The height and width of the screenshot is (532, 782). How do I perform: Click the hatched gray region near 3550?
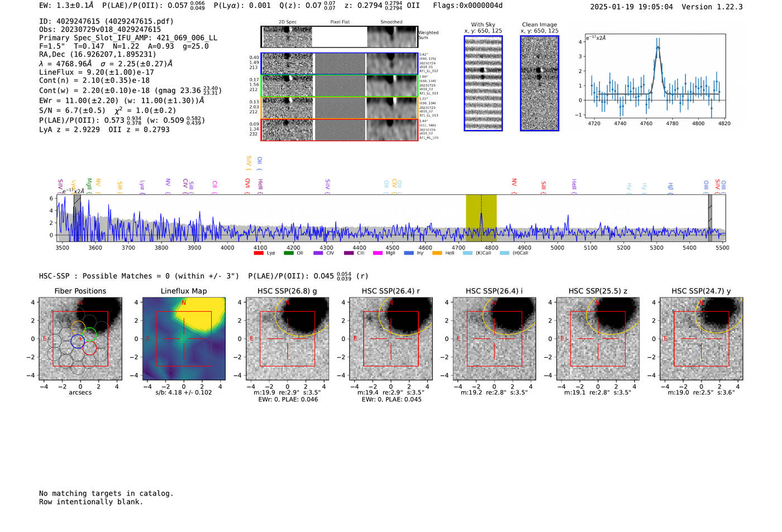point(77,218)
